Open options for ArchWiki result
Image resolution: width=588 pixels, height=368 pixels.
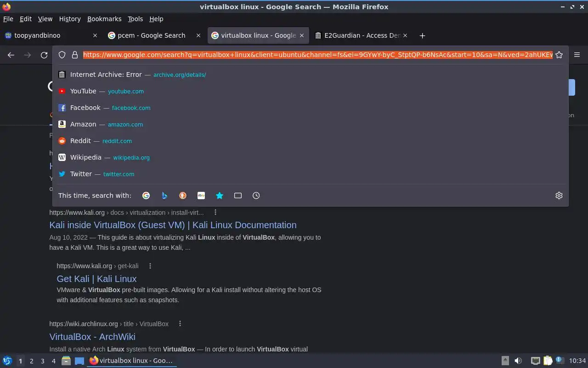180,324
